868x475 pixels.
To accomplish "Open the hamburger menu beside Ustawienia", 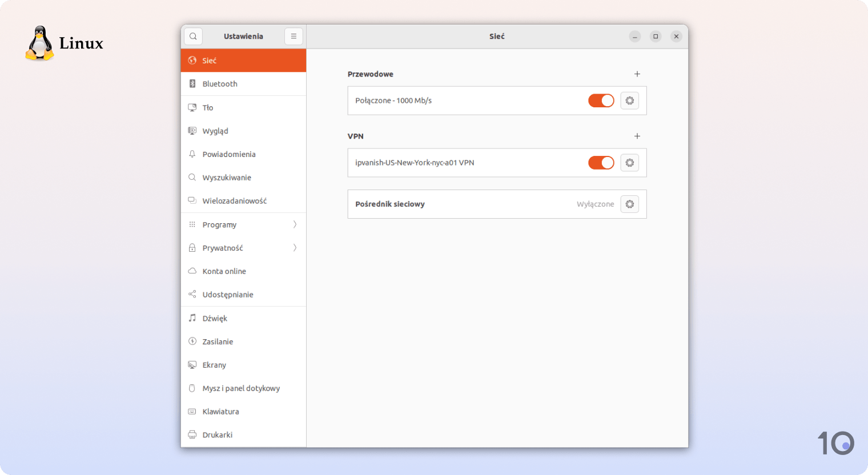I will click(294, 36).
